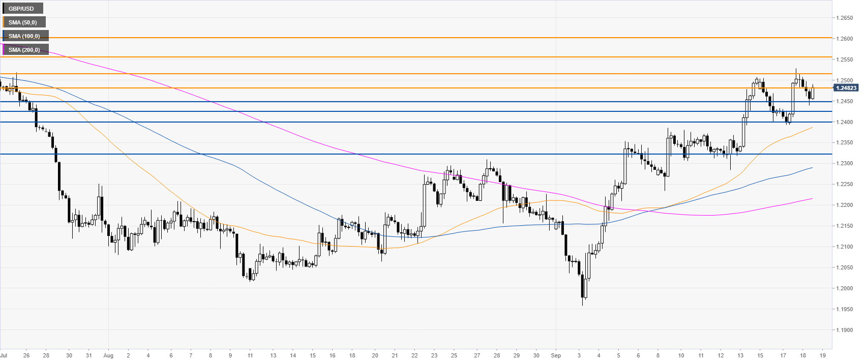Click the current price tag 1.24823

846,88
